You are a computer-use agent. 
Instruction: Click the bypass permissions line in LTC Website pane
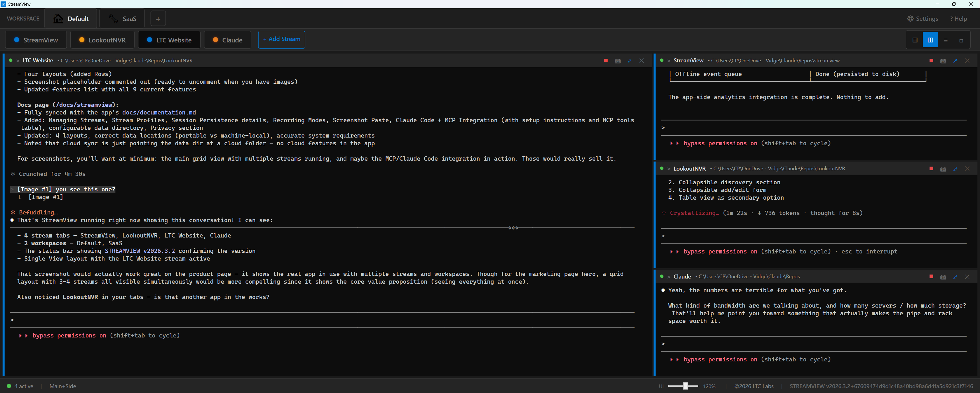click(99, 335)
